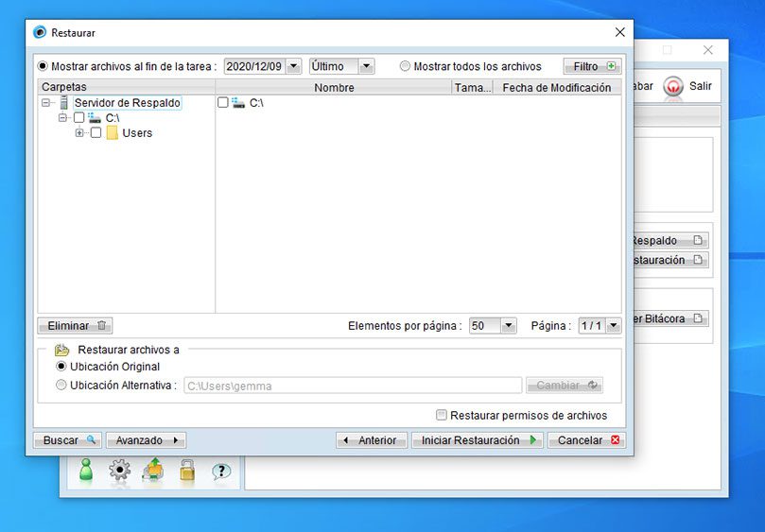Open settings via the gear icon

pyautogui.click(x=119, y=470)
